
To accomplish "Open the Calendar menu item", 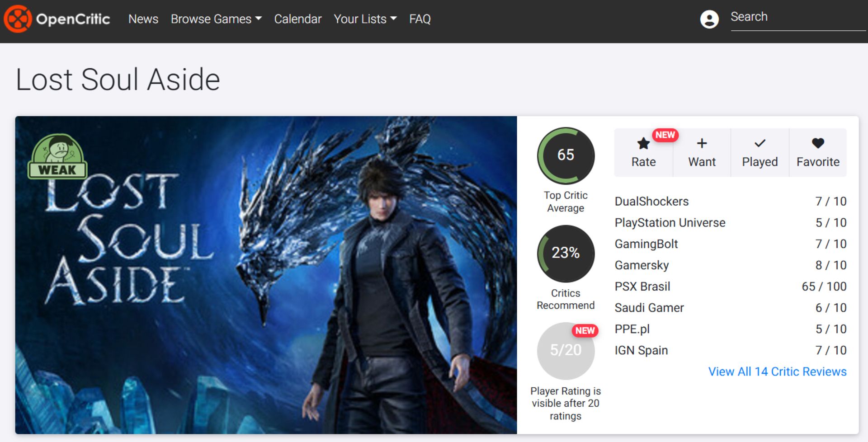I will (298, 19).
